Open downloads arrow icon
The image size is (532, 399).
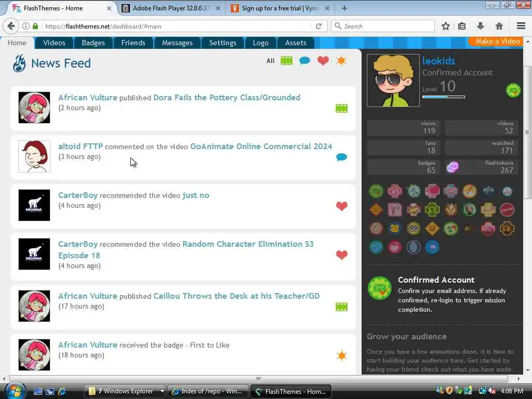pyautogui.click(x=481, y=26)
